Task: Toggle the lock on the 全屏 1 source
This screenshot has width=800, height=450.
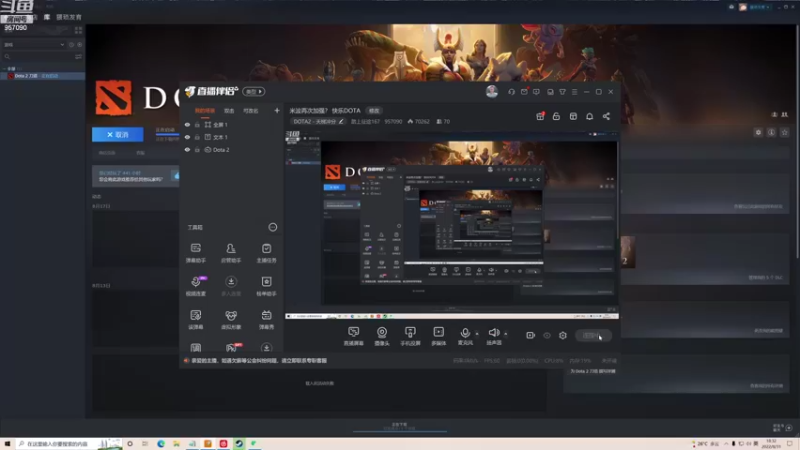Action: 197,124
